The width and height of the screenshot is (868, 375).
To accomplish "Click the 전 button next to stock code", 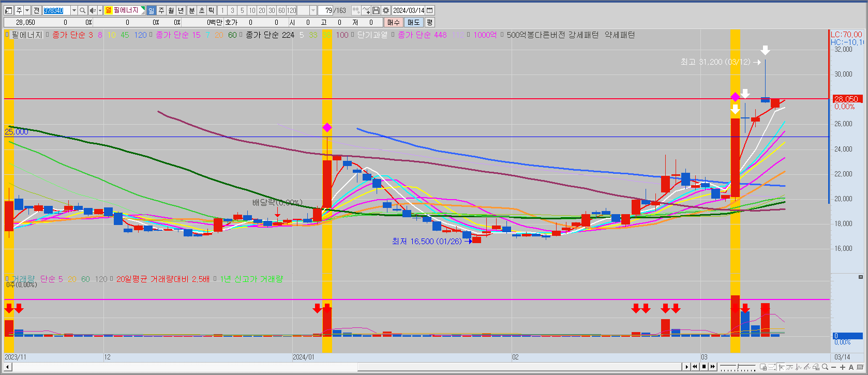I will pyautogui.click(x=36, y=10).
